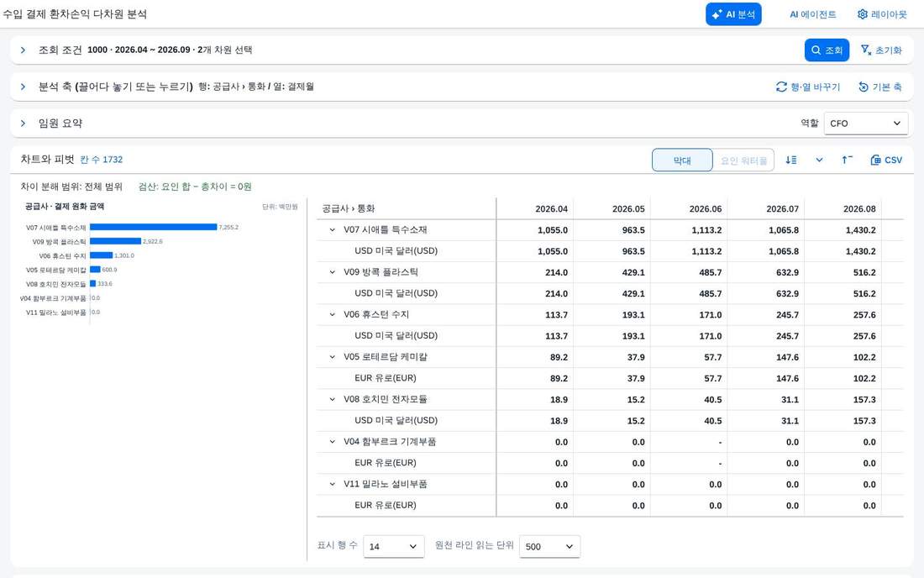Expand the 임원 요약 section
The height and width of the screenshot is (578, 924).
click(23, 123)
